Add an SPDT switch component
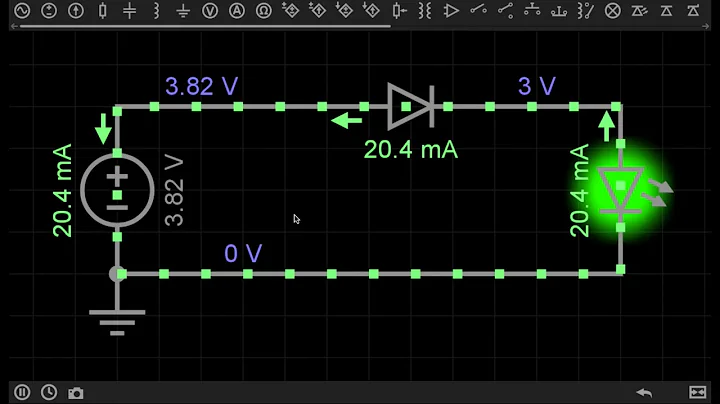 point(505,11)
